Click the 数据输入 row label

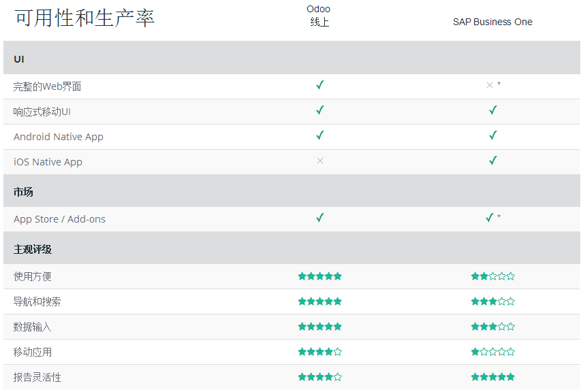[x=33, y=327]
